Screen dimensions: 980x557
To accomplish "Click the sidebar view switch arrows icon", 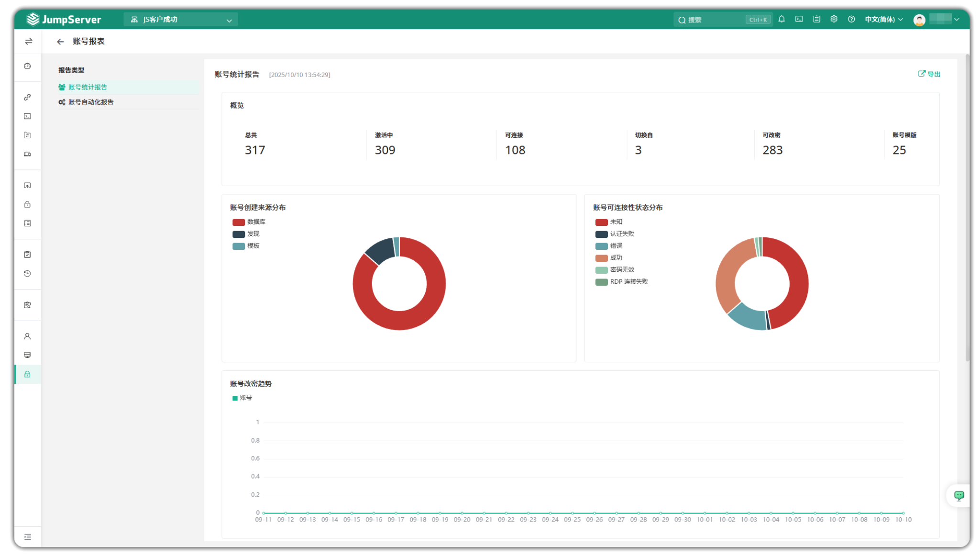I will 28,42.
